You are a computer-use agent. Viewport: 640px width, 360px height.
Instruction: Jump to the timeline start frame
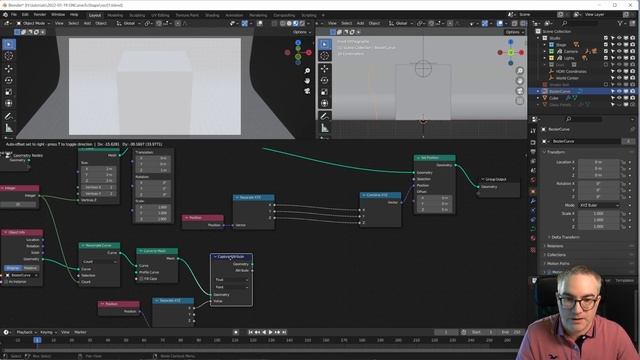[251, 332]
